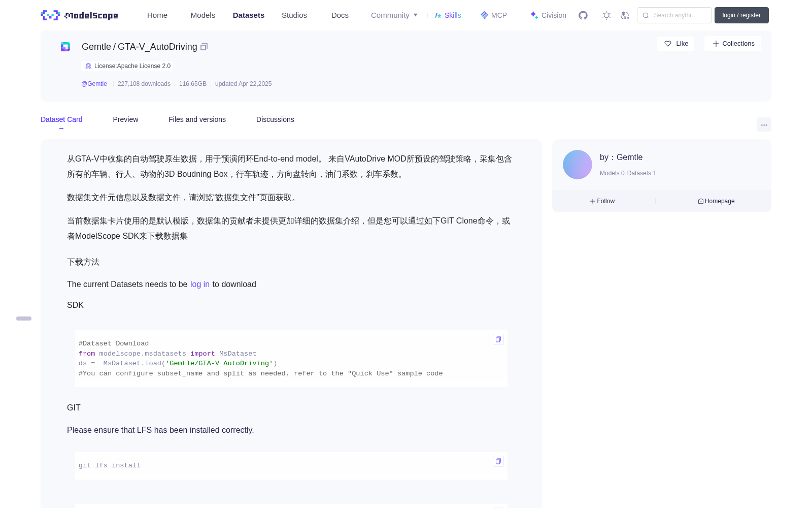812x508 pixels.
Task: Open the @Gemtle owner link
Action: pos(94,84)
